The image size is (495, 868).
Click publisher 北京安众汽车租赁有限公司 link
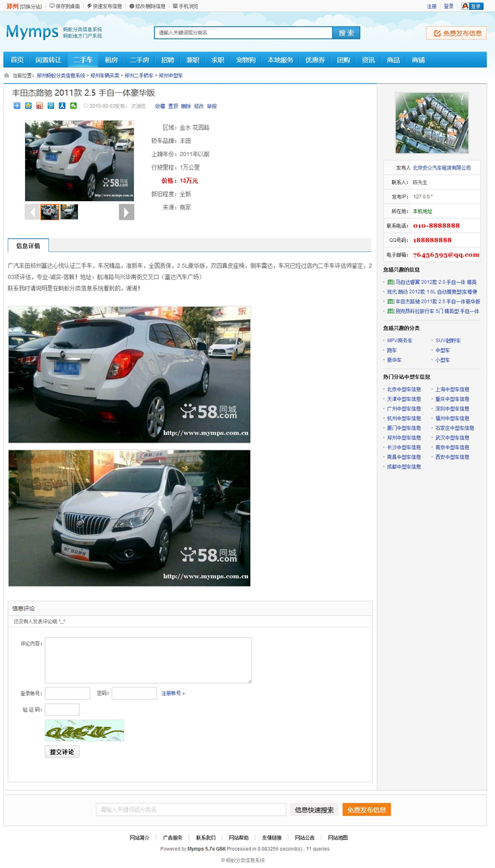(442, 168)
